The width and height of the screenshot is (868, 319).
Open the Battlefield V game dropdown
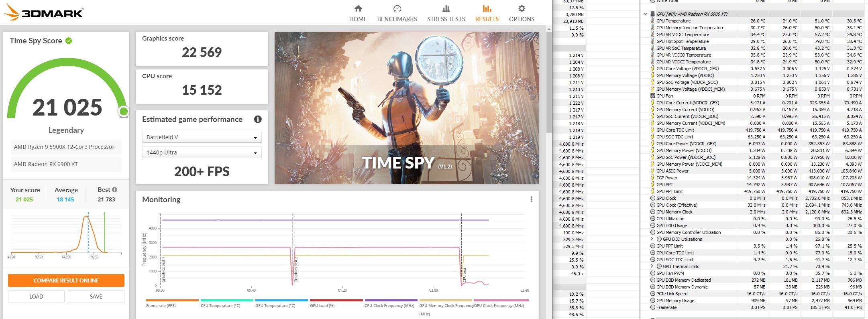(x=202, y=137)
